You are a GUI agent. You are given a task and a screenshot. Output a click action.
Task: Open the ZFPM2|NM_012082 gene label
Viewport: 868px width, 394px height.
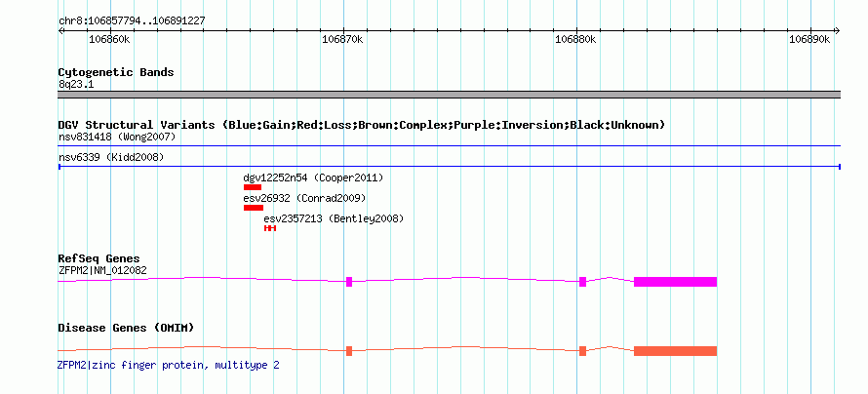(x=102, y=270)
